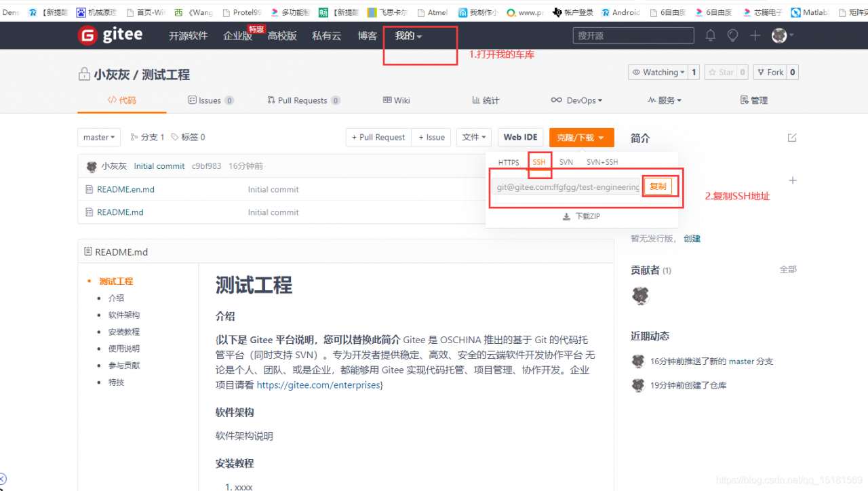Click the SSH address field
This screenshot has width=868, height=491.
coord(566,186)
